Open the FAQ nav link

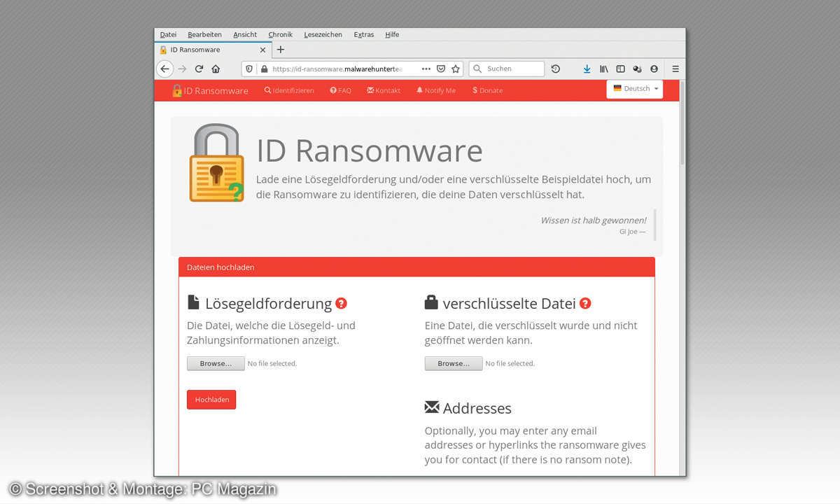coord(341,90)
